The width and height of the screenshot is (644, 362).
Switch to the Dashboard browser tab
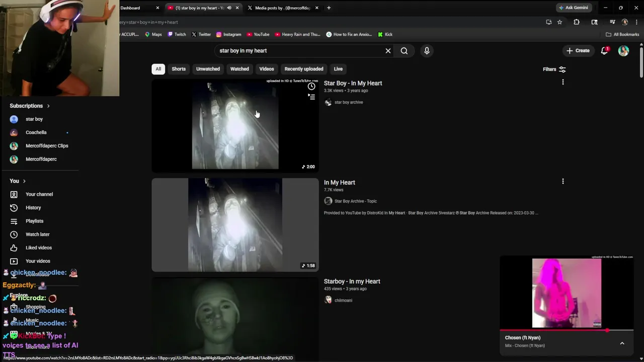pyautogui.click(x=136, y=8)
